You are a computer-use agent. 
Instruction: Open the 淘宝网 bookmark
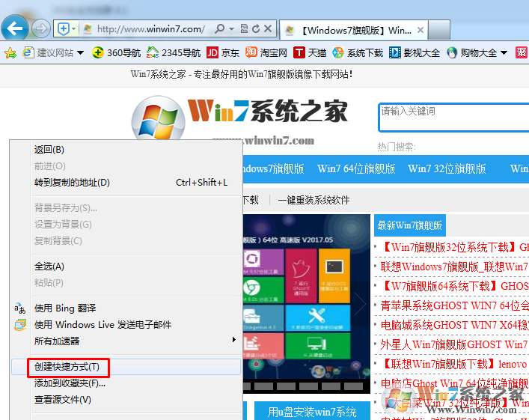click(266, 52)
